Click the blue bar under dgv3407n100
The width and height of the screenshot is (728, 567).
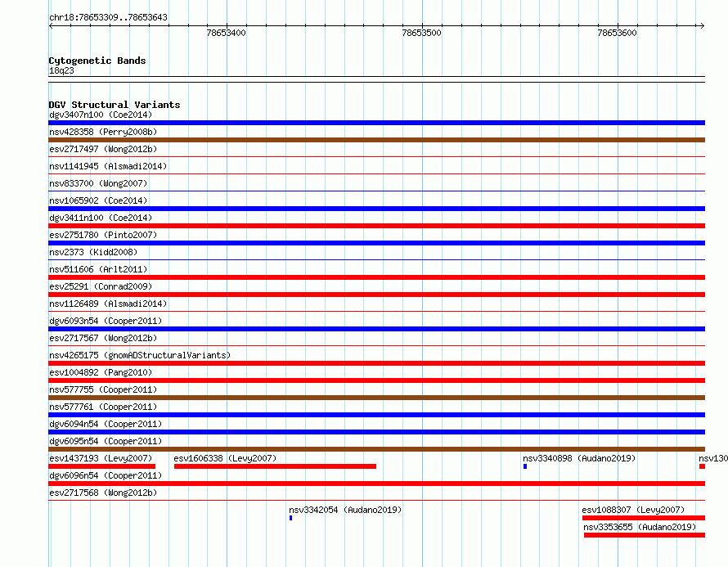click(x=376, y=123)
